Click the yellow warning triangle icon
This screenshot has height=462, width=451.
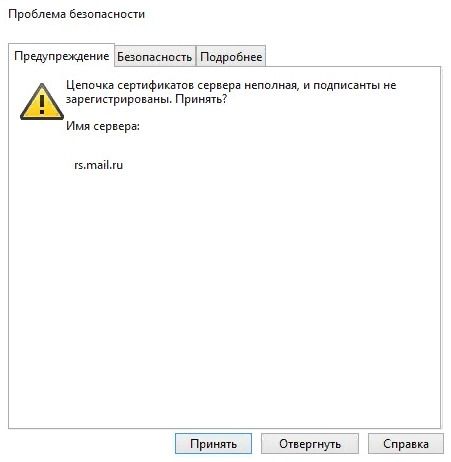42,102
